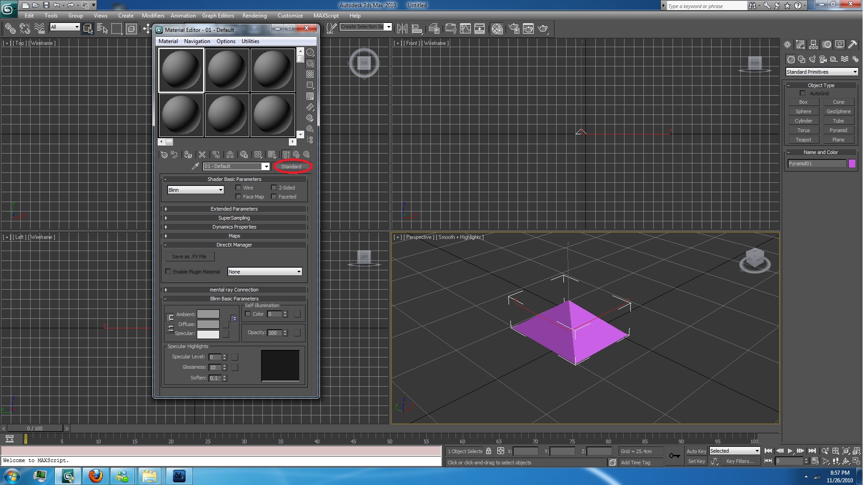The image size is (868, 485).
Task: Select the Helpers create category icon
Action: click(x=834, y=59)
